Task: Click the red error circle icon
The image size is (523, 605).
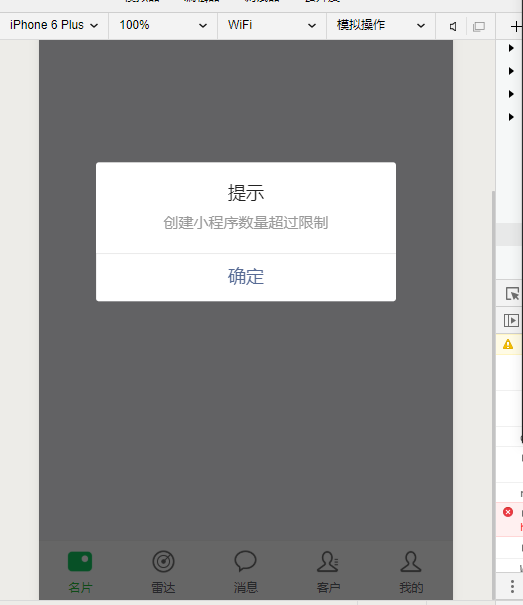Action: [508, 512]
